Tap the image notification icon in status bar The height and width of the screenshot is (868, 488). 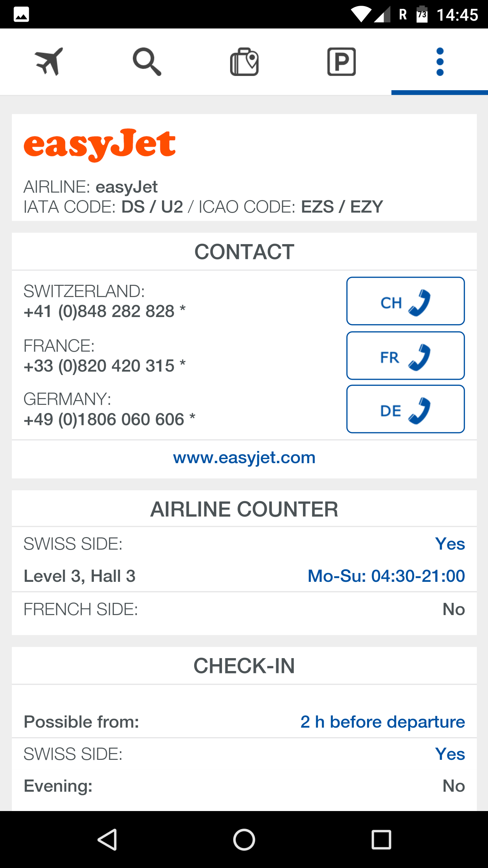coord(21,15)
